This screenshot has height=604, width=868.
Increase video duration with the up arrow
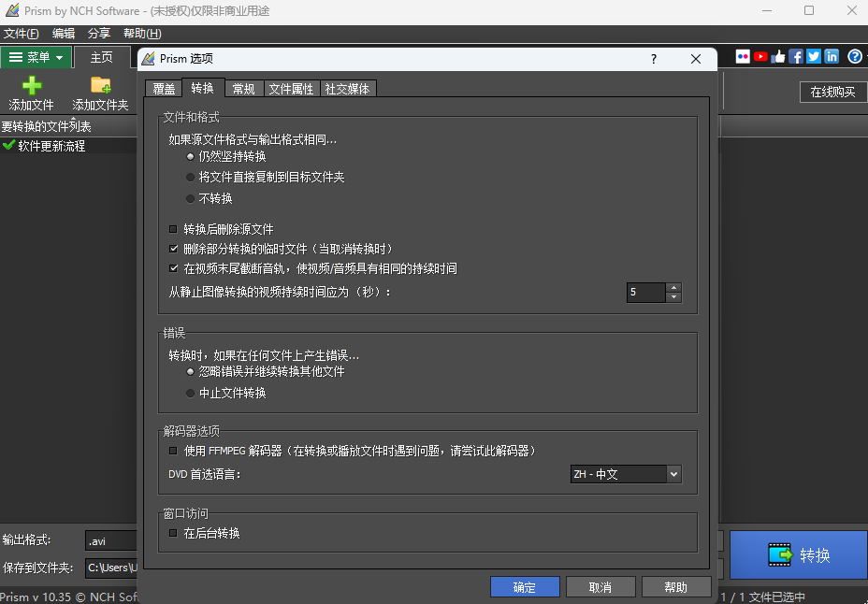click(673, 288)
